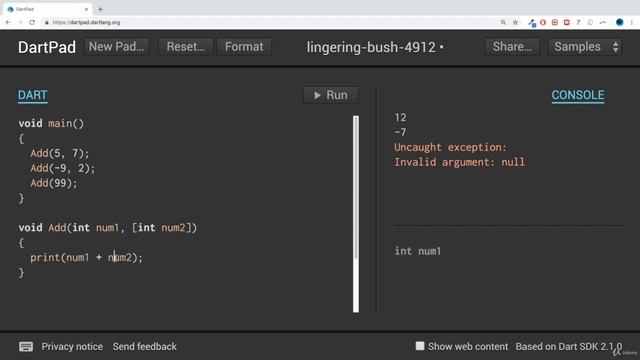Click the zoom magnifier icon in address bar
640x360 pixels.
[503, 22]
